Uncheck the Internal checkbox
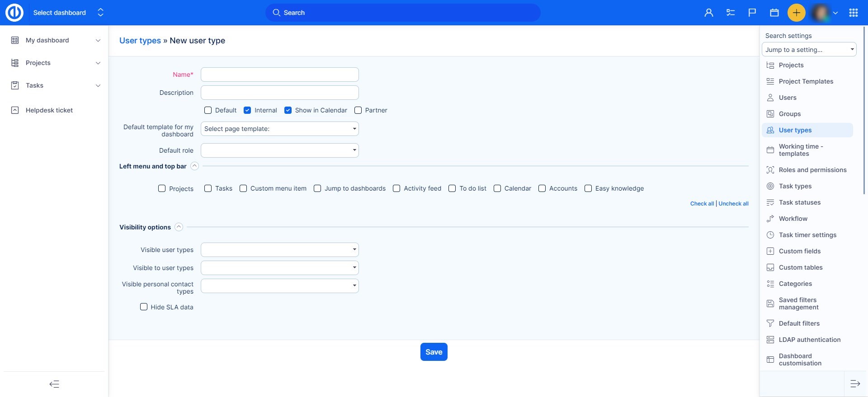 [x=247, y=110]
